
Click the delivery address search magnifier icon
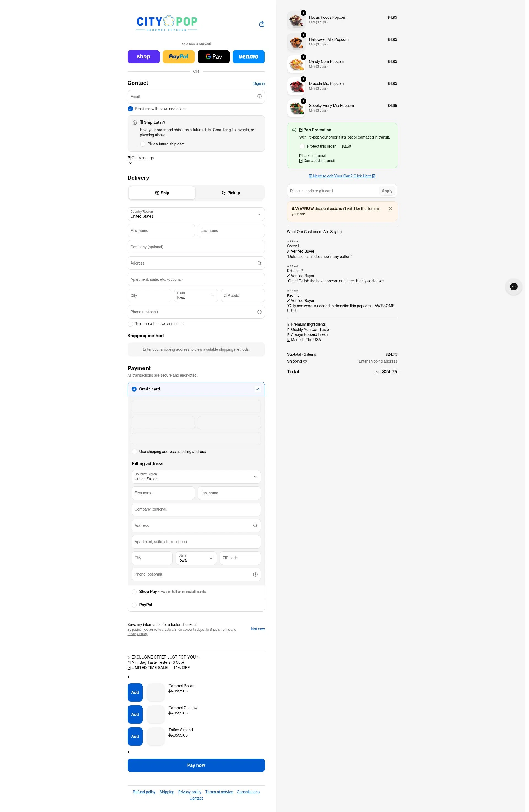[259, 263]
